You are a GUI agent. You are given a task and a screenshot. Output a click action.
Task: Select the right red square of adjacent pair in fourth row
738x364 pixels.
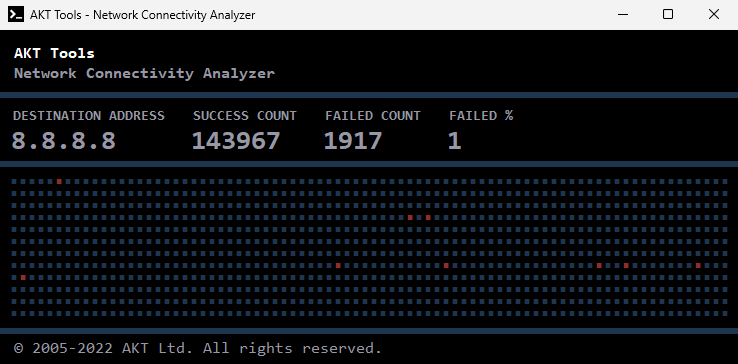[428, 218]
